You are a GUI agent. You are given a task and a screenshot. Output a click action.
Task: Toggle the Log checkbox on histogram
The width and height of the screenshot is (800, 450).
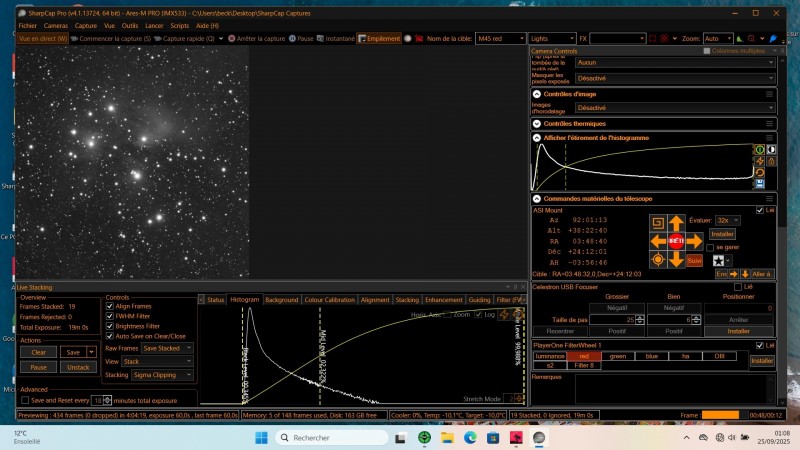(478, 315)
